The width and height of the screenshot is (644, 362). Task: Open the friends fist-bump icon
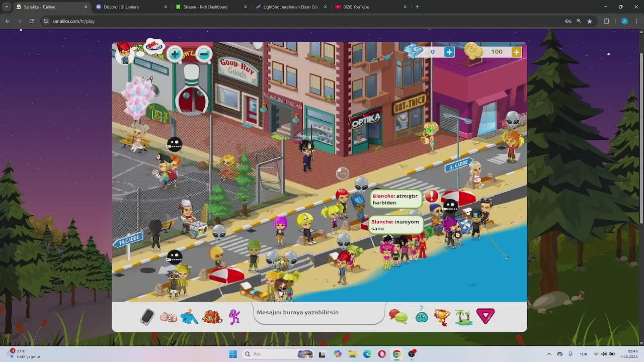[x=169, y=317]
